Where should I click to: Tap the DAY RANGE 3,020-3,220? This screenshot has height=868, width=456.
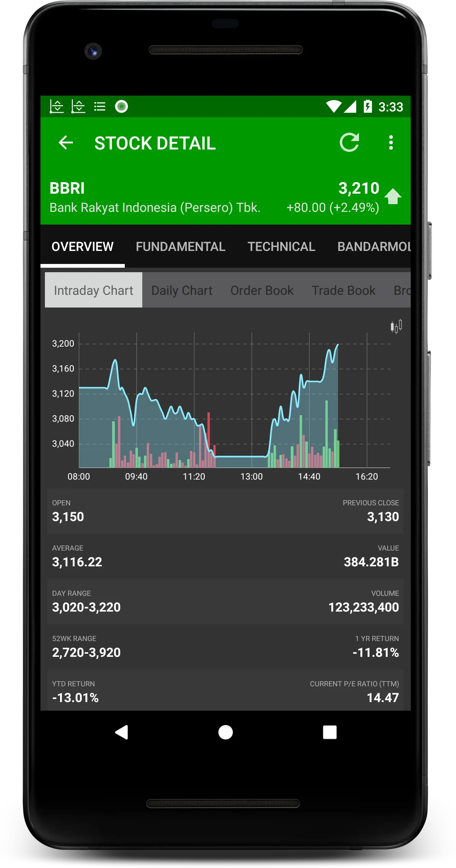86,607
